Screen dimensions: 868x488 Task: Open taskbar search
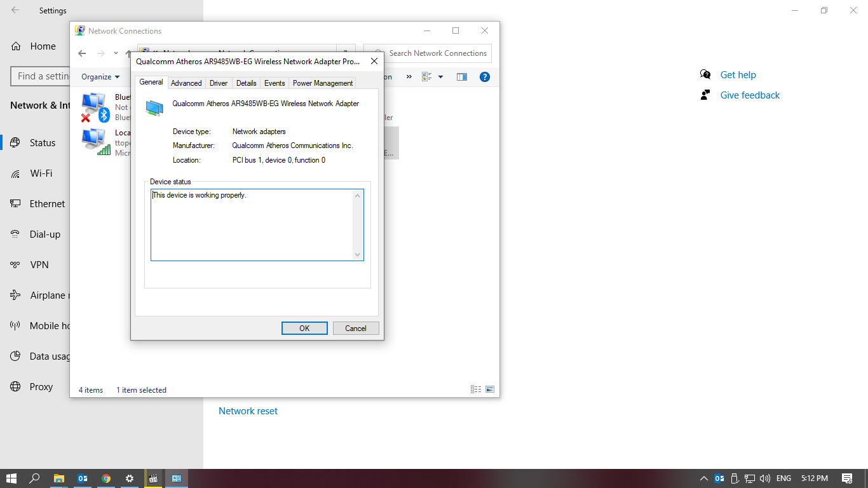coord(35,478)
